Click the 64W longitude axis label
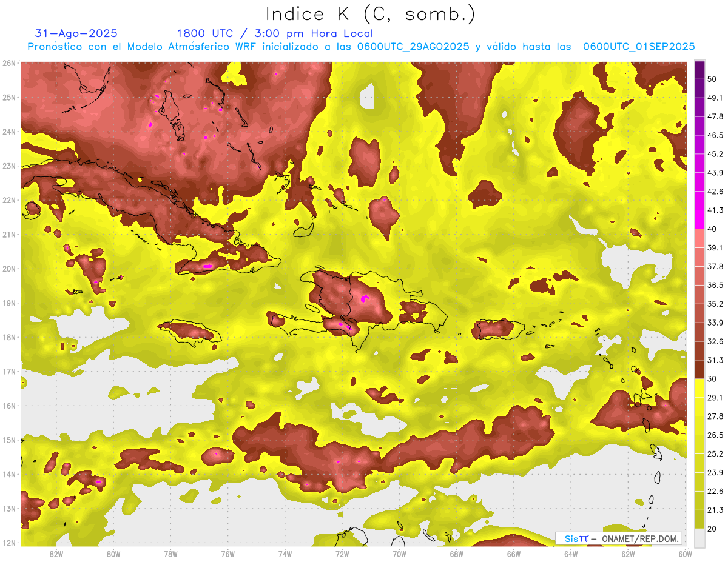This screenshot has height=562, width=728. coord(571,554)
